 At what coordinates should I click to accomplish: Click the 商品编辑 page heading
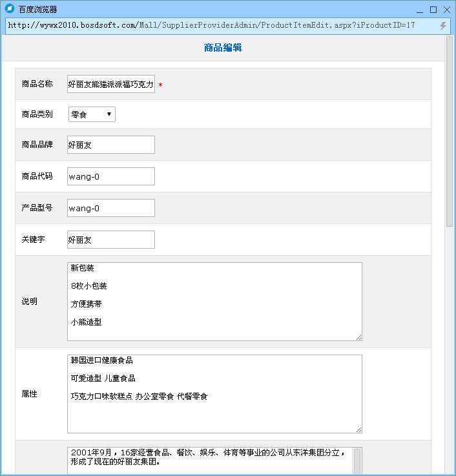pyautogui.click(x=223, y=48)
